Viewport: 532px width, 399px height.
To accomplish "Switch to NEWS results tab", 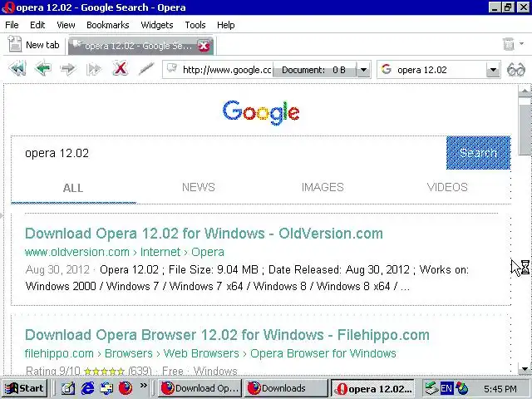I will click(x=199, y=187).
